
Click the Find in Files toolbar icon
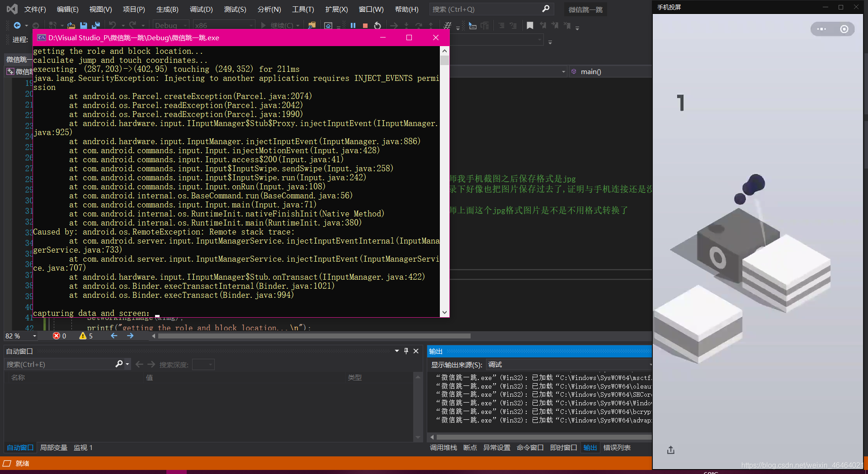tap(312, 26)
